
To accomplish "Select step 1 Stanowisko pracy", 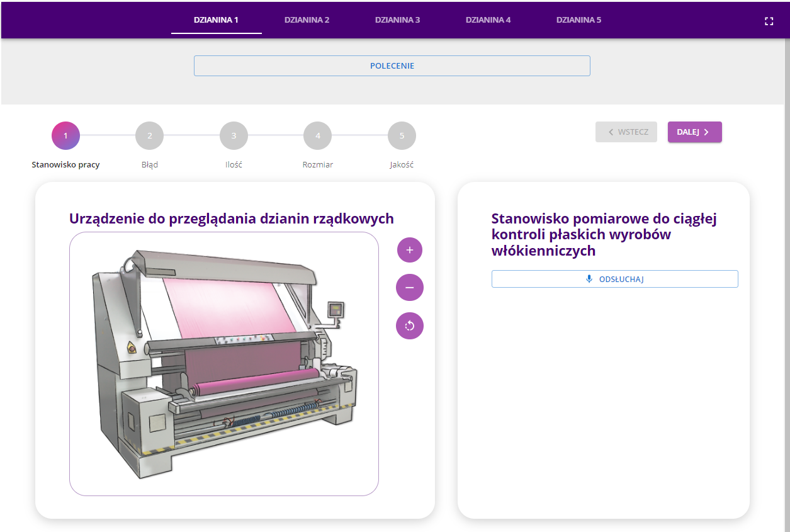I will click(65, 136).
